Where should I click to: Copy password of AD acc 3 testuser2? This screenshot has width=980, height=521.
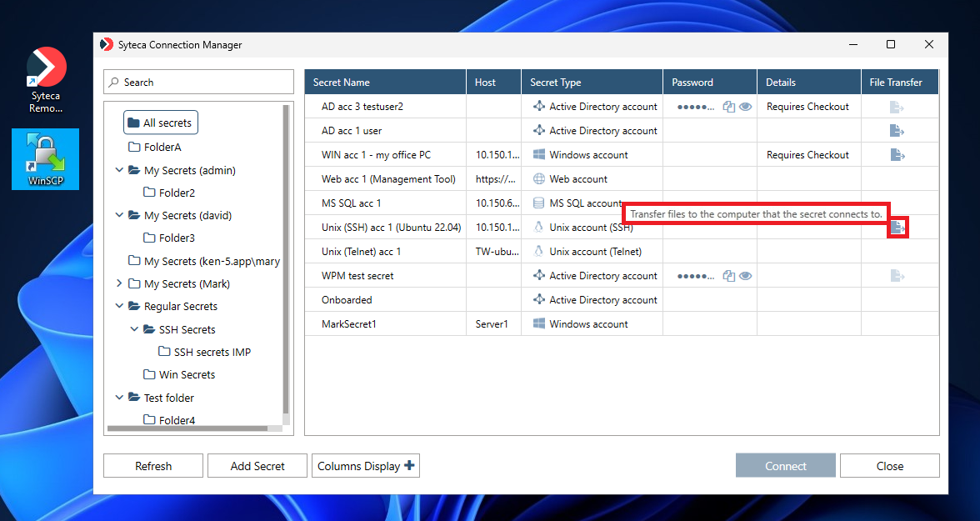coord(729,107)
